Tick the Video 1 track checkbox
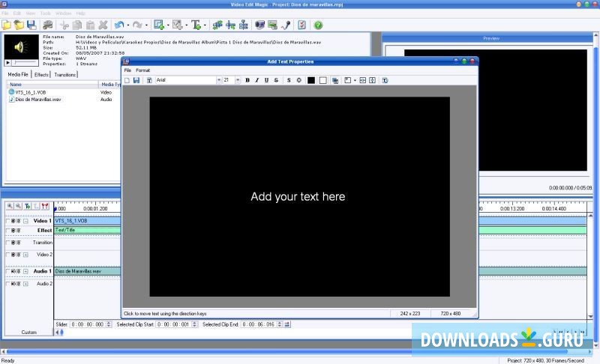Screen dimensions: 600x364 [x=7, y=221]
